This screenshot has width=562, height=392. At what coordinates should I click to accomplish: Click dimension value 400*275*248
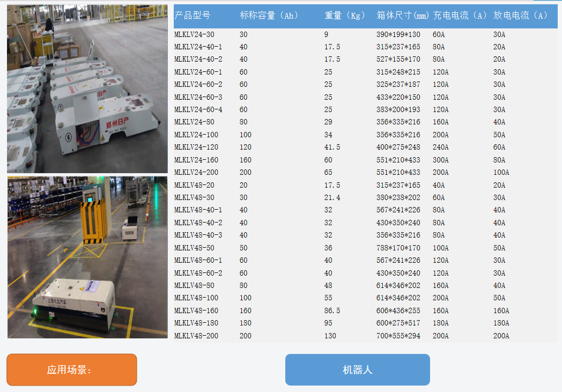click(x=398, y=147)
